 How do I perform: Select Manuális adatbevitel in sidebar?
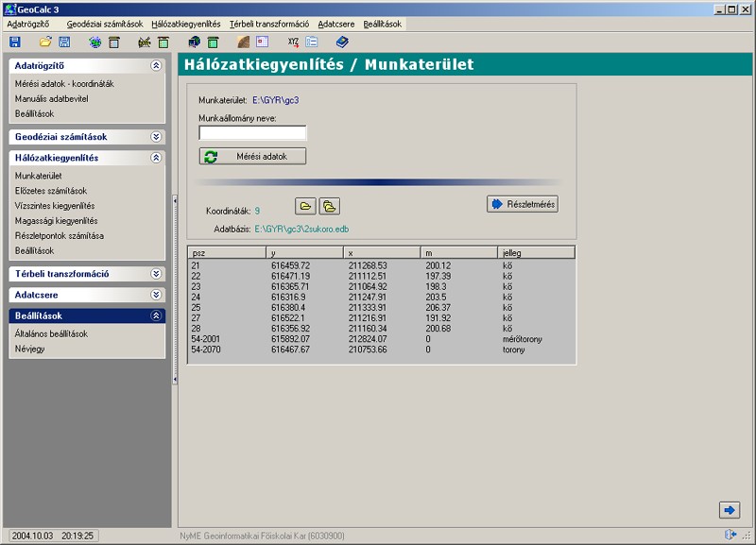pos(52,99)
